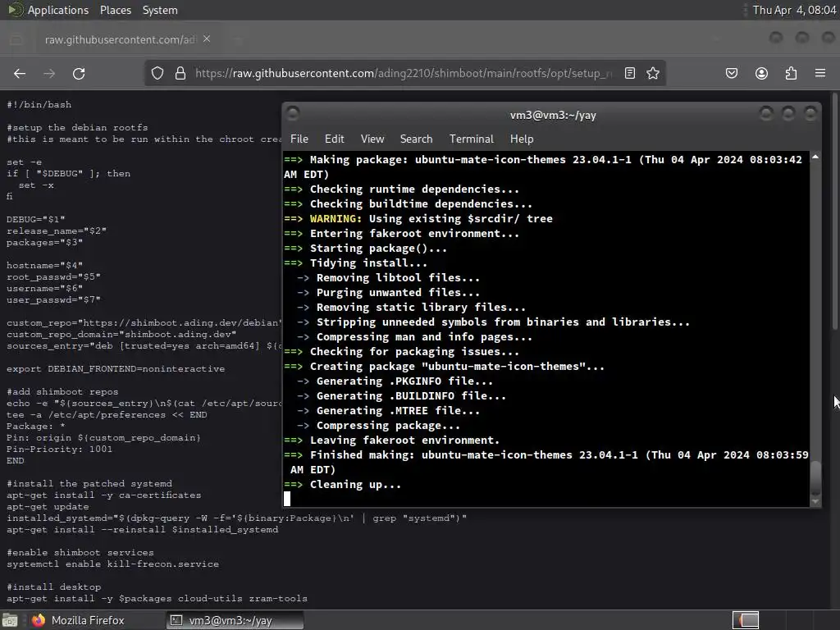Click terminal scrollbar up arrow
Image resolution: width=840 pixels, height=630 pixels.
pos(815,157)
